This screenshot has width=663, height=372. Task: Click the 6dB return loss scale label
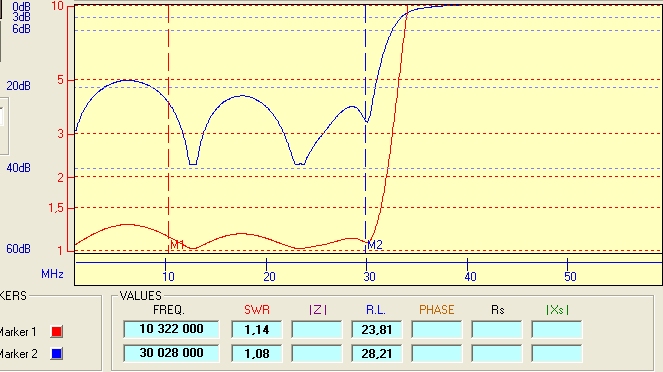21,29
